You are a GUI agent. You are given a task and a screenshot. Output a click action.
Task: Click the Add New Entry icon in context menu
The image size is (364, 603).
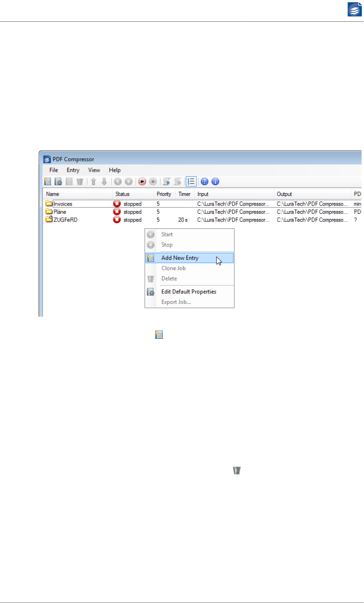(151, 258)
